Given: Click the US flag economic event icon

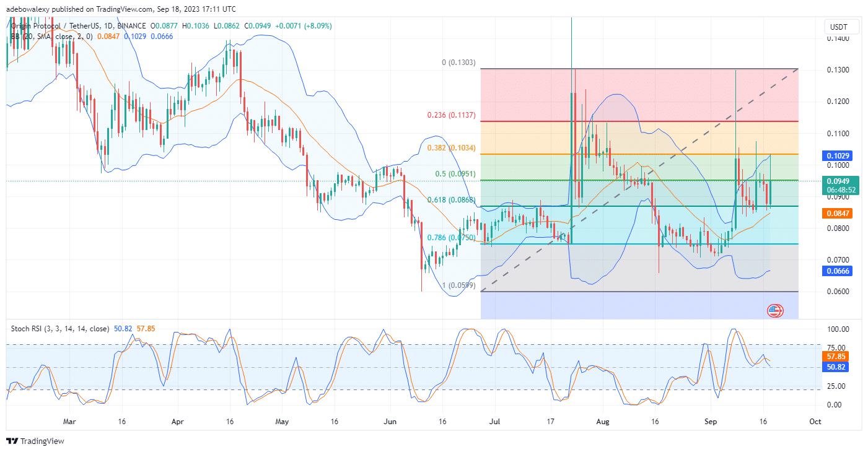Looking at the screenshot, I should (x=774, y=311).
